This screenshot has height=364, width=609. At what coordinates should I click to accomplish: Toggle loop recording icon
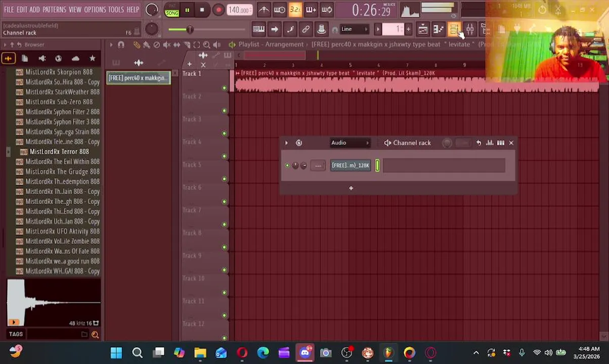[x=327, y=10]
